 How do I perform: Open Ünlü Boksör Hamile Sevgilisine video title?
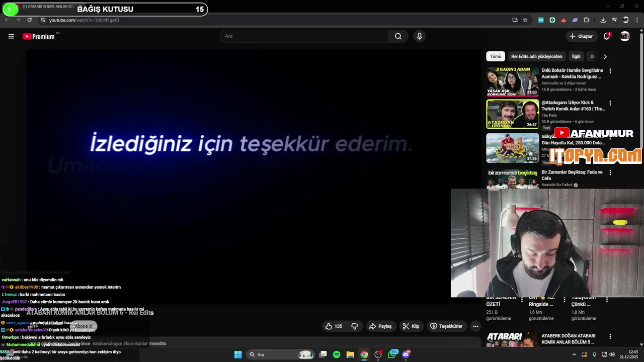point(572,74)
